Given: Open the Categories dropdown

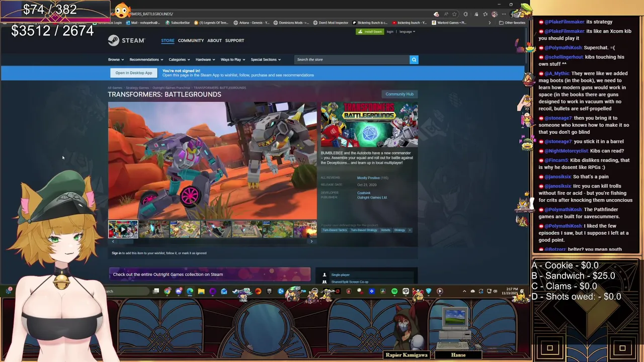Looking at the screenshot, I should tap(179, 60).
